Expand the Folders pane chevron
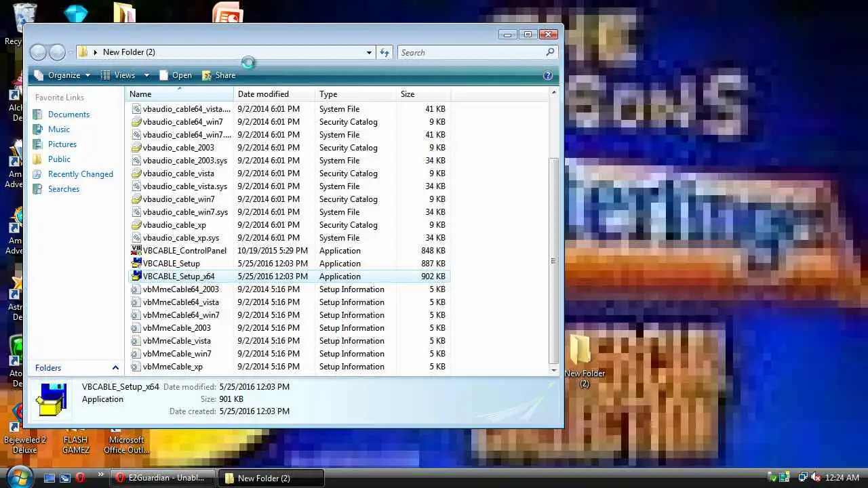 115,368
